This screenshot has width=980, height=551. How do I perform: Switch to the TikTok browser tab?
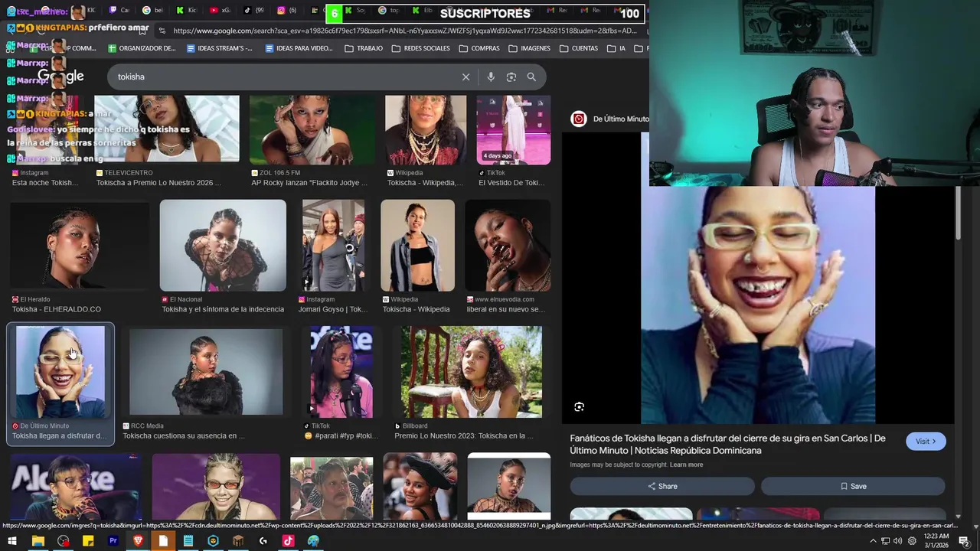(x=253, y=11)
